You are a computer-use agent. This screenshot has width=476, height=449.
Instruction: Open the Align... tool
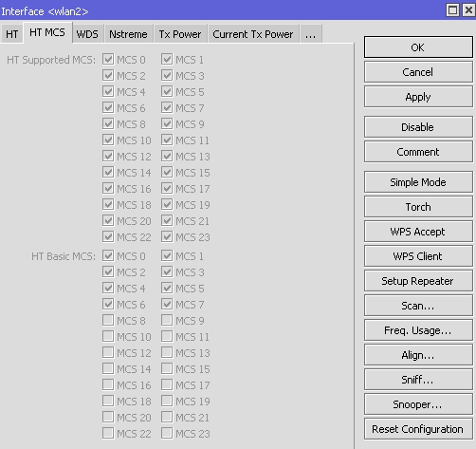[418, 355]
